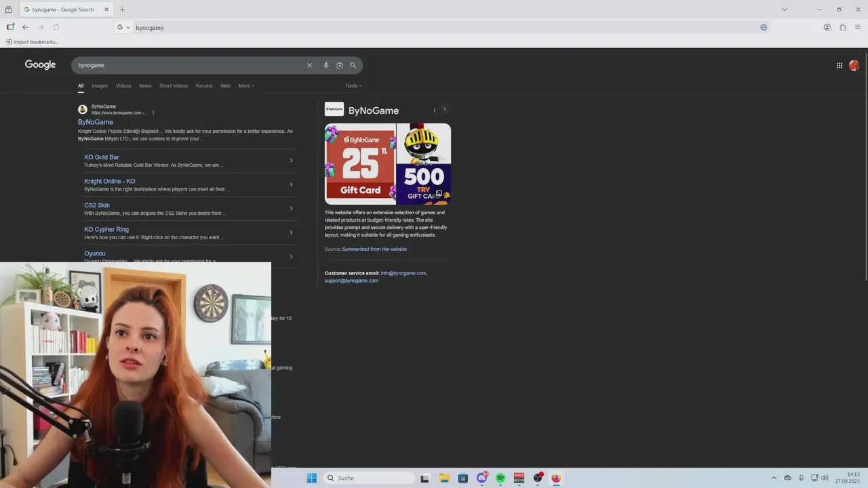Open the CS2 Skin sitelink
Image resolution: width=868 pixels, height=488 pixels.
(97, 205)
